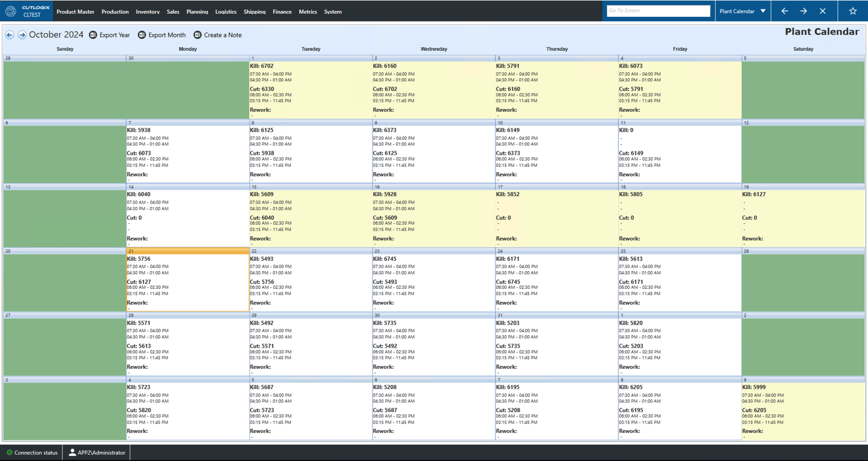868x461 pixels.
Task: Click the CUTLOGIX logo icon
Action: click(10, 11)
